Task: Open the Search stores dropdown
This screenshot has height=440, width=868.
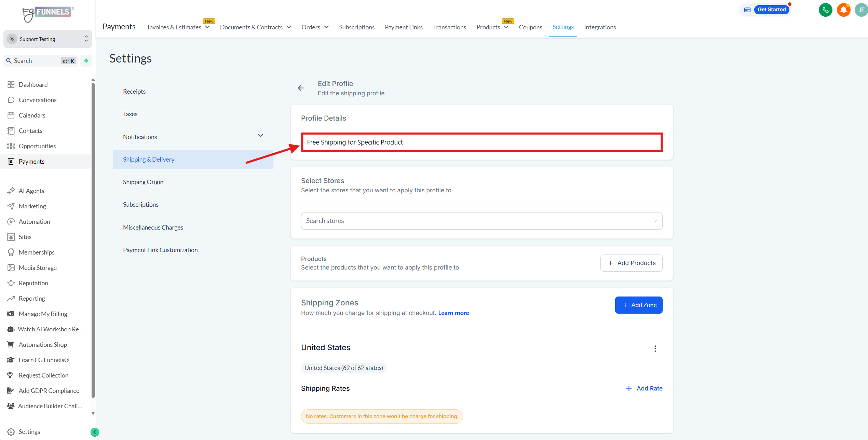Action: pyautogui.click(x=481, y=221)
